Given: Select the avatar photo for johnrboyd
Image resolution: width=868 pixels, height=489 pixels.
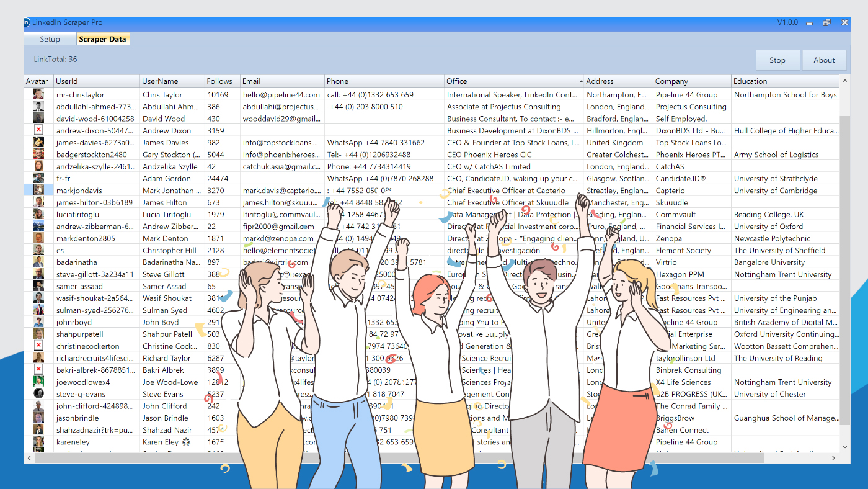Looking at the screenshot, I should pyautogui.click(x=38, y=322).
